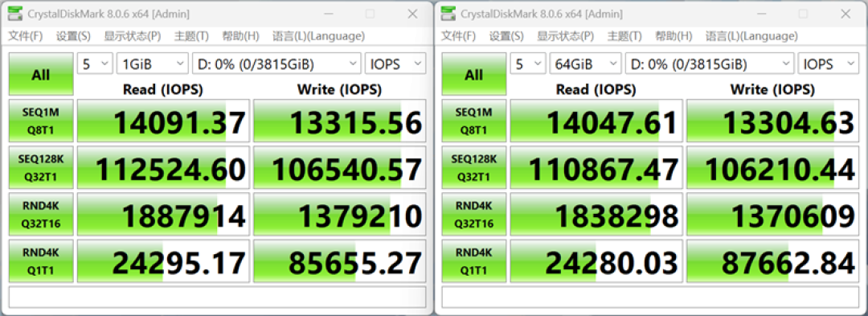Start RND4K Q1T1 test in right window
Viewport: 868px width, 316px height.
(474, 261)
